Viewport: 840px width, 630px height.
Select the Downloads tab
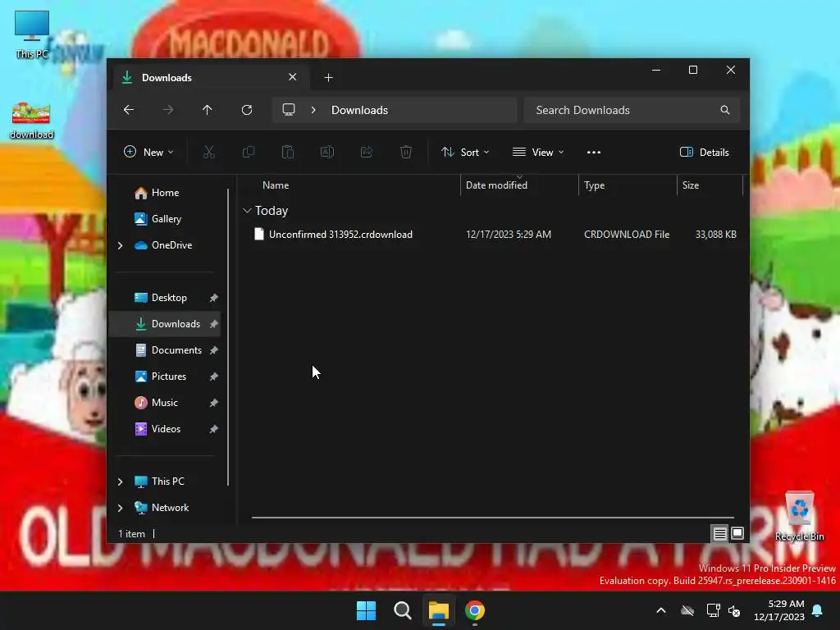click(209, 78)
